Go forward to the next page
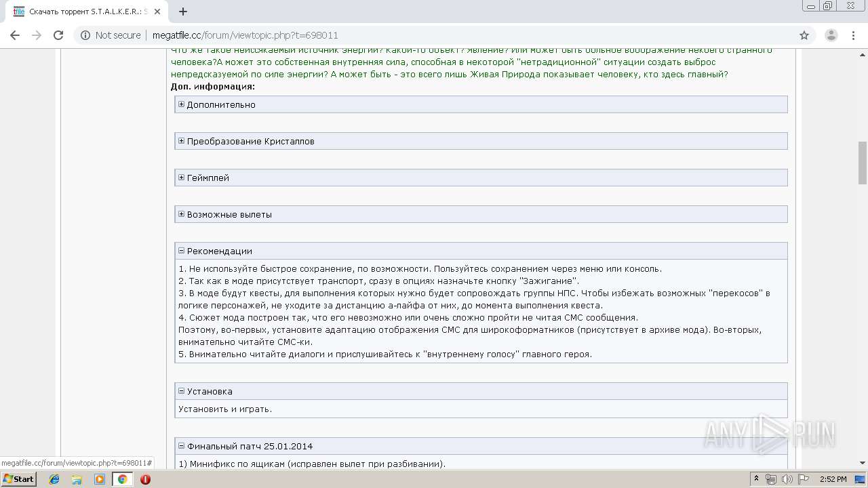Screen dimensions: 868x488 click(x=37, y=35)
